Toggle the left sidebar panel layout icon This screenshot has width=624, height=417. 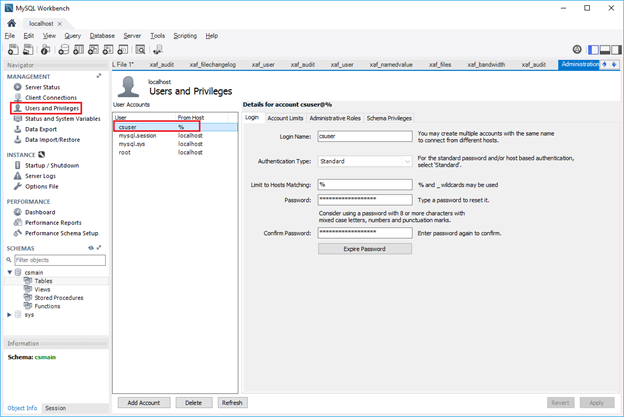[593, 50]
